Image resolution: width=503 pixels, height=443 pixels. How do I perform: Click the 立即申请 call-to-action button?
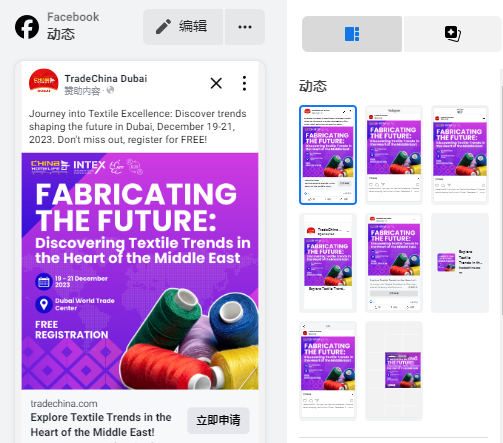click(218, 420)
